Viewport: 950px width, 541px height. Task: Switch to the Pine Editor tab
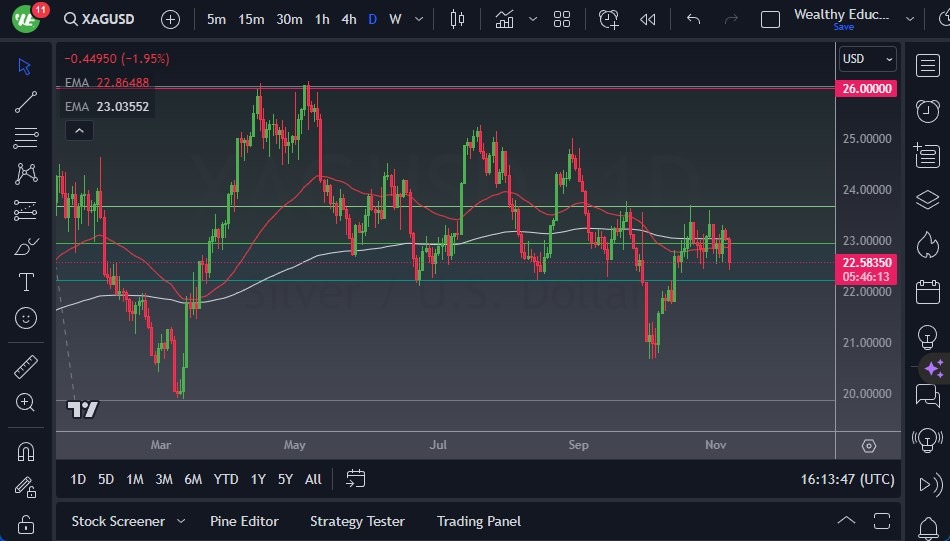[x=244, y=521]
